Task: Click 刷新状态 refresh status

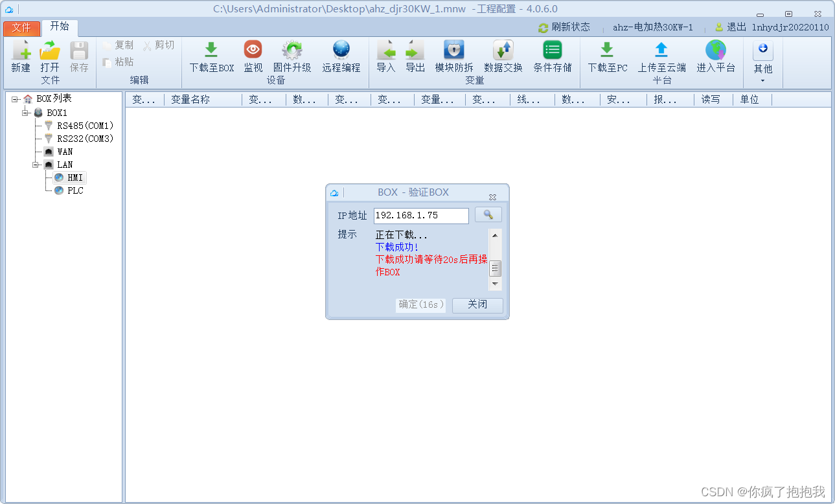Action: click(564, 27)
